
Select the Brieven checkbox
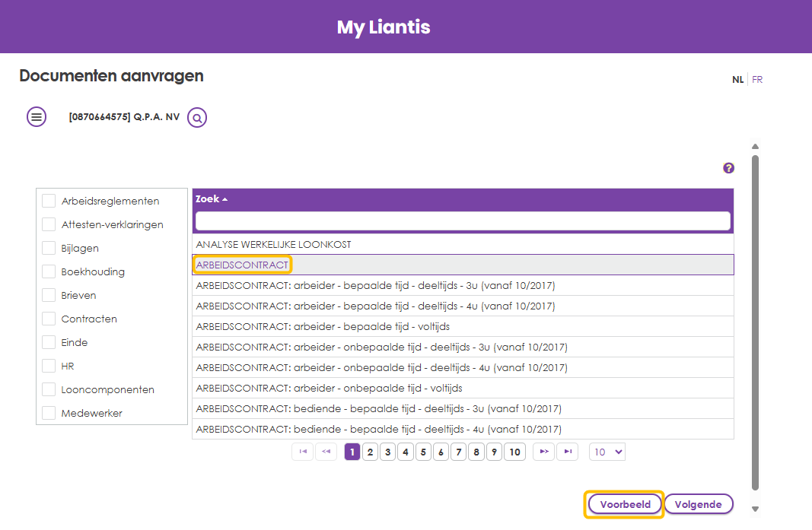[x=49, y=295]
